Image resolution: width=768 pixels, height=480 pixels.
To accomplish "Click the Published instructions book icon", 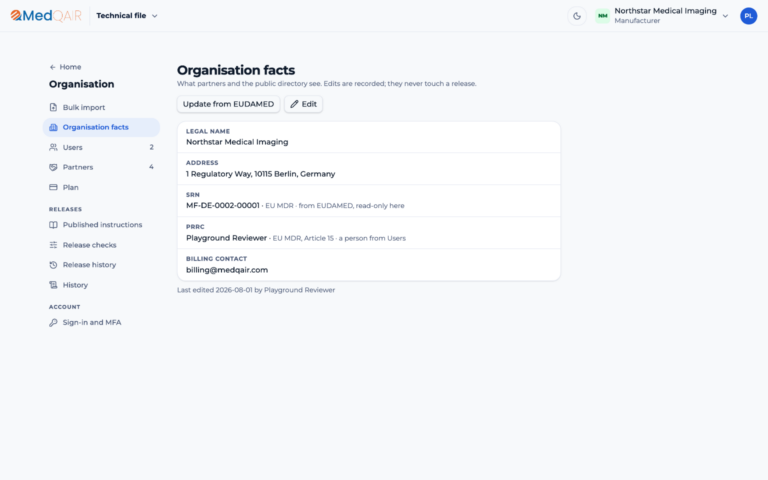I will pyautogui.click(x=53, y=225).
